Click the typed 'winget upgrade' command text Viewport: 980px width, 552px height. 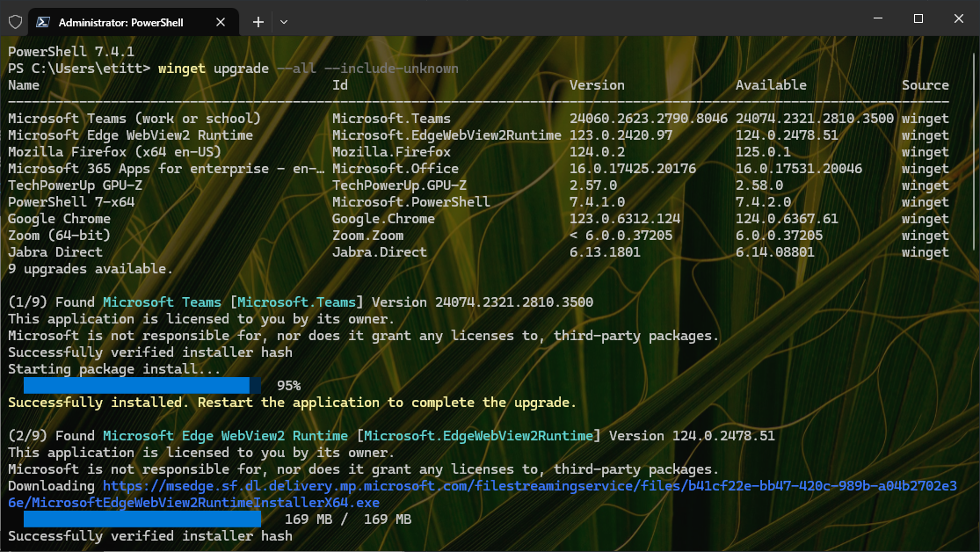click(x=214, y=69)
